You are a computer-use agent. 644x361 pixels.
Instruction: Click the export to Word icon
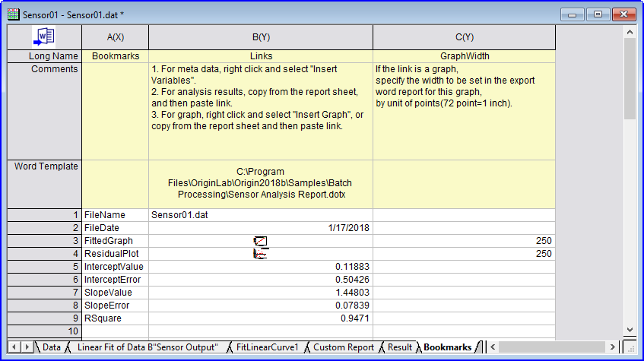[43, 37]
